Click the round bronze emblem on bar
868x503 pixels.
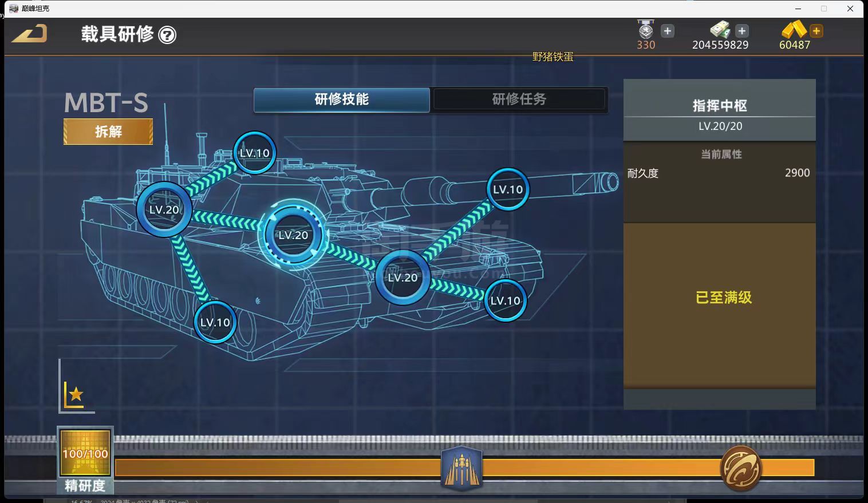click(x=740, y=468)
